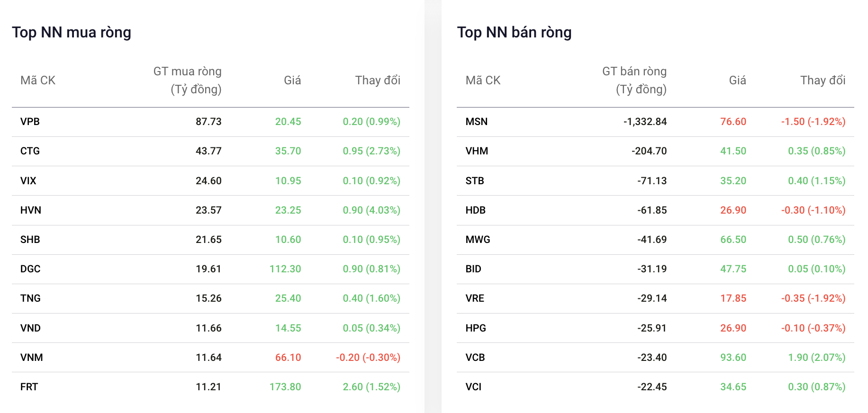Screen dimensions: 868x413
Task: Click the VCB stock code
Action: click(x=475, y=358)
